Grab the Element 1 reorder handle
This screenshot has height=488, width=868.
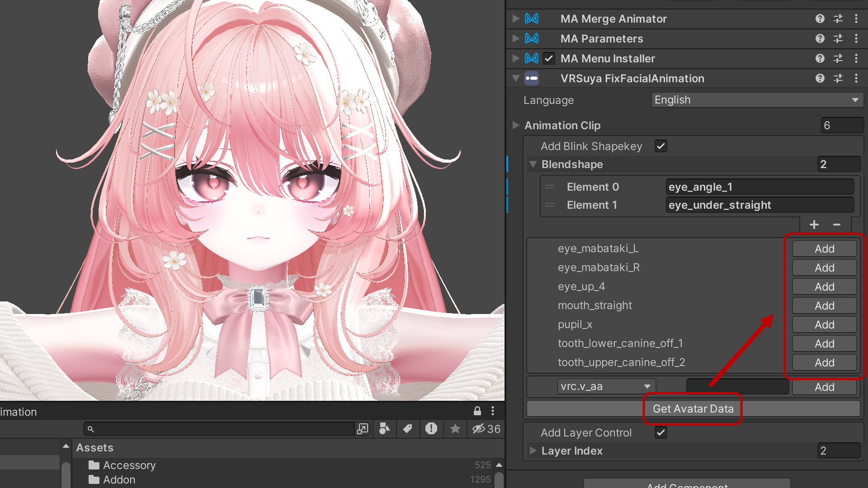(550, 205)
